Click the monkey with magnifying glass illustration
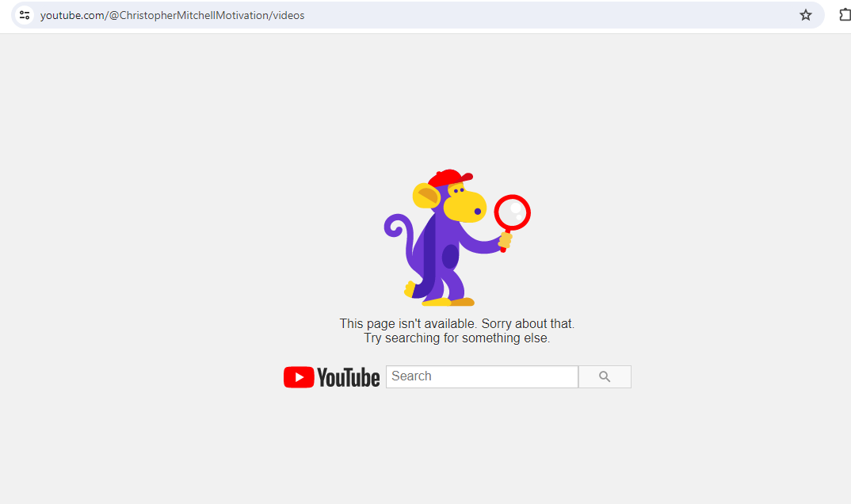Image resolution: width=851 pixels, height=504 pixels. (x=457, y=238)
